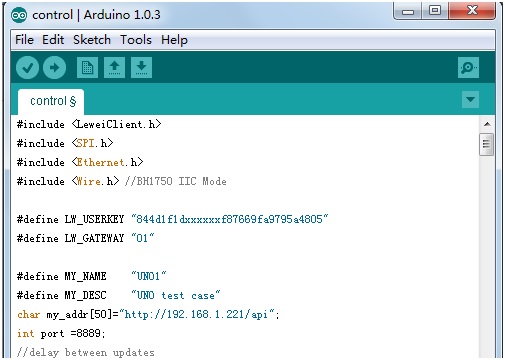The height and width of the screenshot is (360, 505).
Task: Open the Help menu
Action: (x=174, y=40)
